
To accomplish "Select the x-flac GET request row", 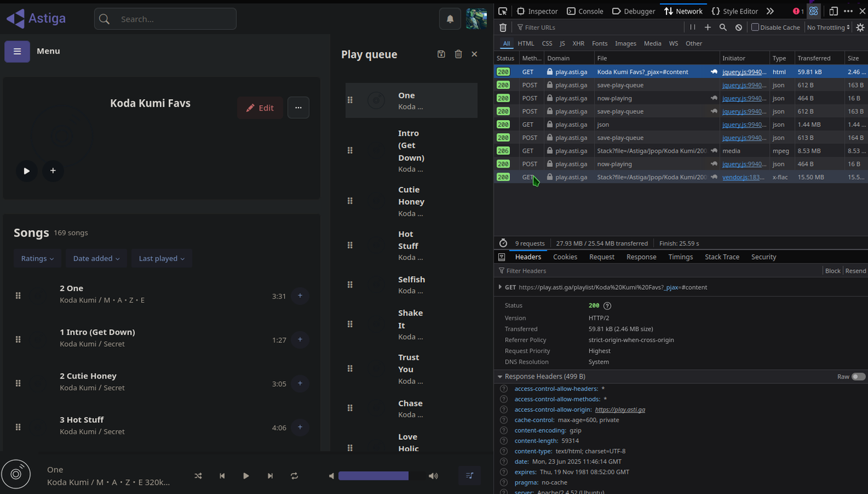I will pos(681,177).
